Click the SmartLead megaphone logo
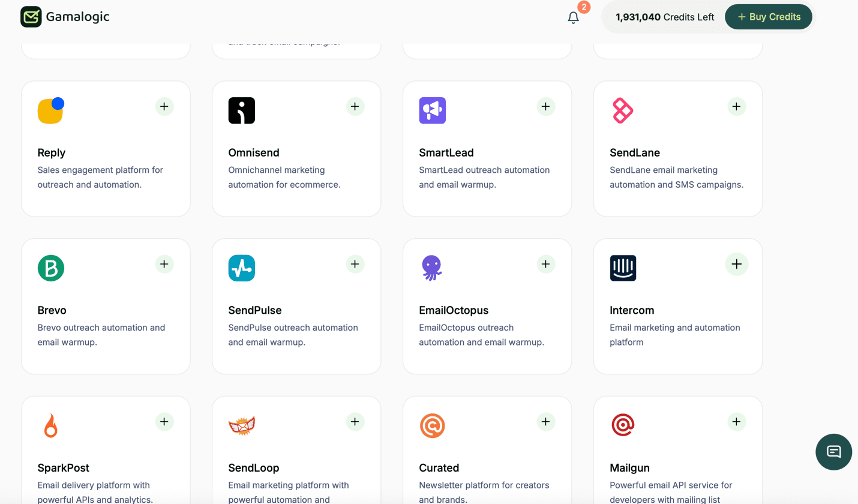The height and width of the screenshot is (504, 858). pos(433,110)
